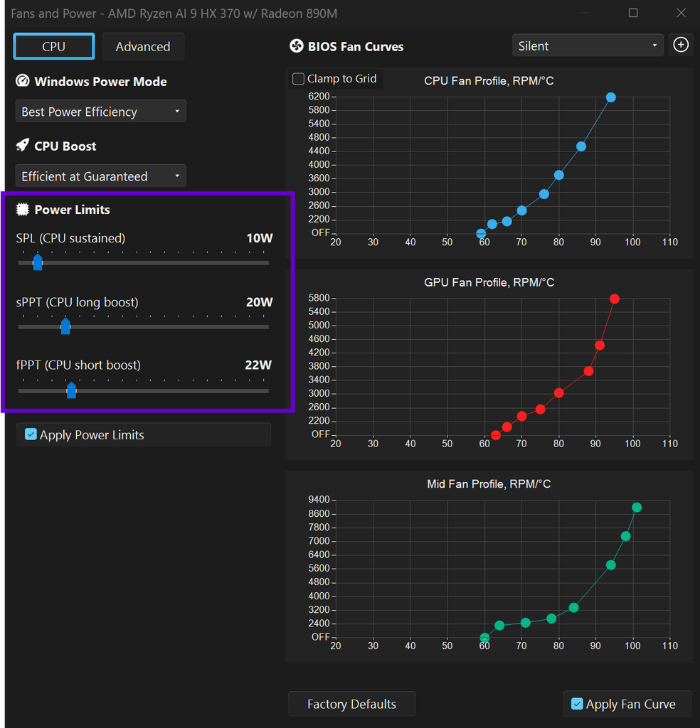Click the Mid Fan Profile chart title
The height and width of the screenshot is (728, 700).
[489, 483]
